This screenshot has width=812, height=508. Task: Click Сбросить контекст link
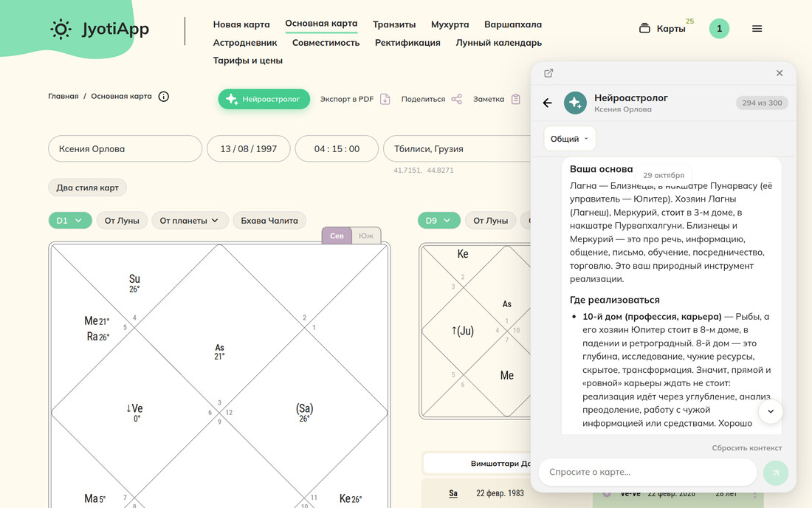pyautogui.click(x=747, y=448)
